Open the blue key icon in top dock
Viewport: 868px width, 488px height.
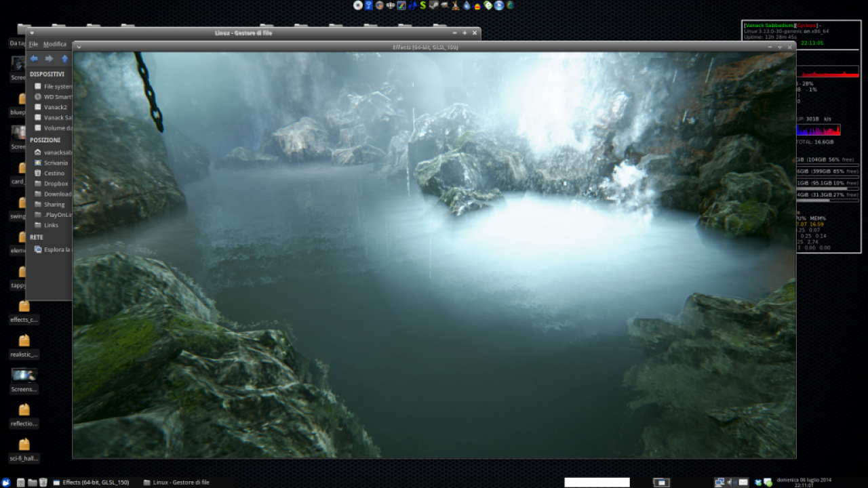(x=369, y=5)
